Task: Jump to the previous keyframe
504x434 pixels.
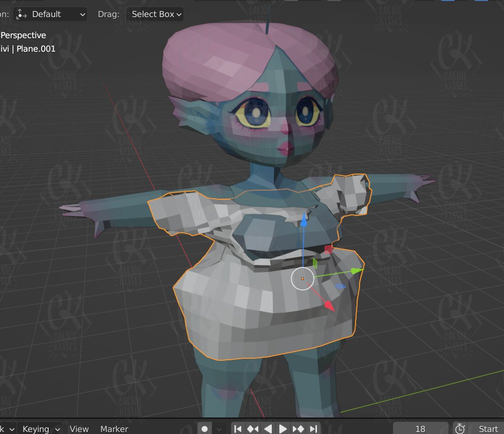Action: pos(253,428)
